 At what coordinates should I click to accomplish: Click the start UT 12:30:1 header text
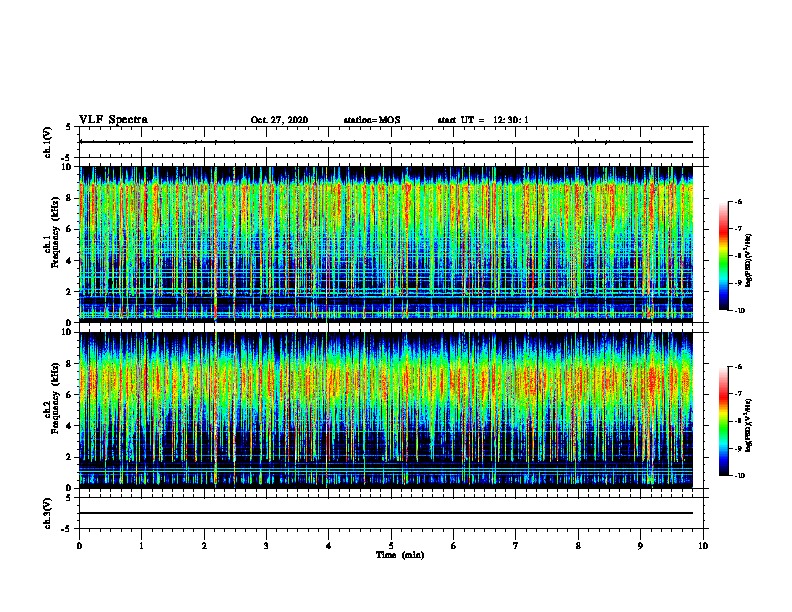483,120
